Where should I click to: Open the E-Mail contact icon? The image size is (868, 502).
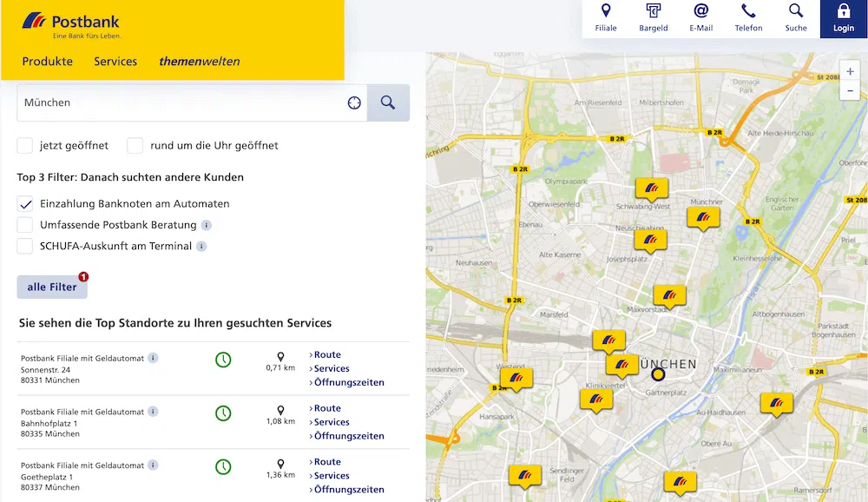coord(700,18)
